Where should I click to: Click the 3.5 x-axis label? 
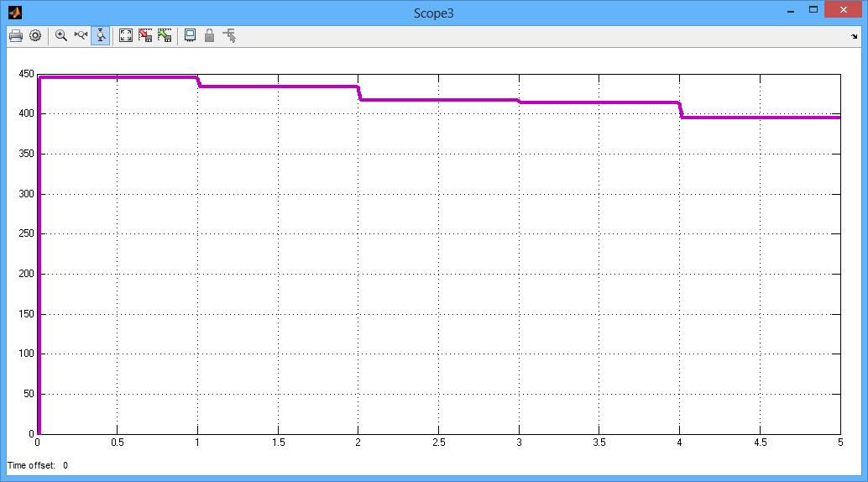[599, 443]
